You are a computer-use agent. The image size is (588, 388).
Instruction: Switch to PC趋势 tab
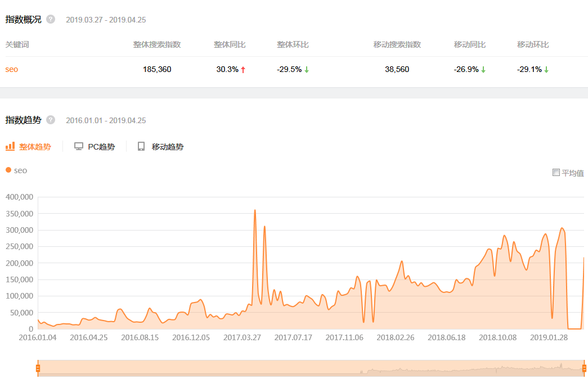[x=101, y=147]
